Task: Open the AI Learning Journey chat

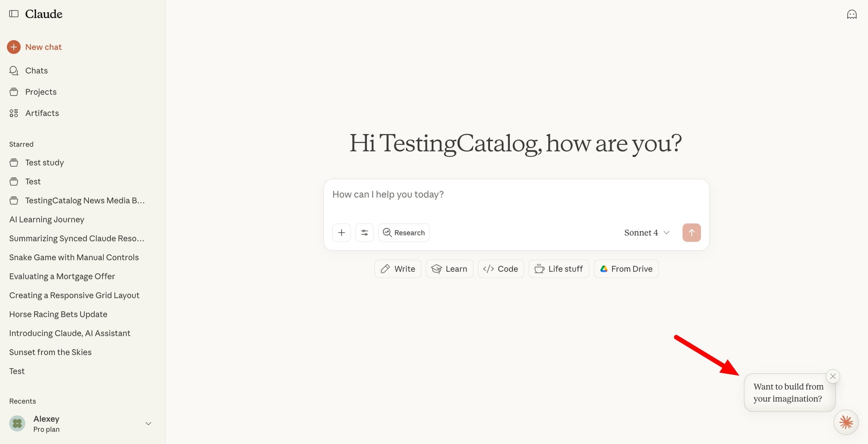Action: 47,219
